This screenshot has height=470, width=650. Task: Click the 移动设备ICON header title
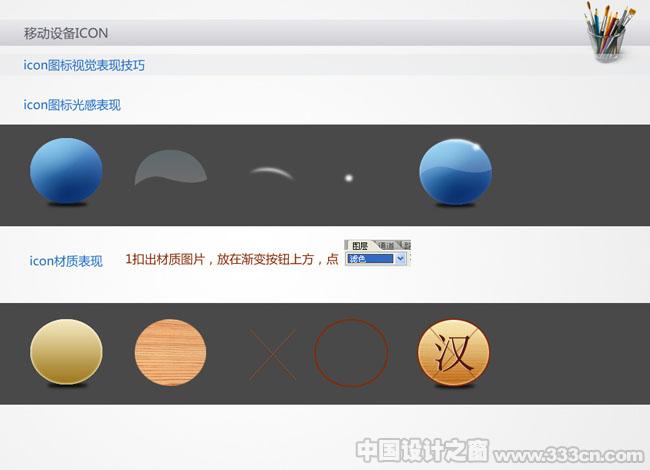pos(66,33)
